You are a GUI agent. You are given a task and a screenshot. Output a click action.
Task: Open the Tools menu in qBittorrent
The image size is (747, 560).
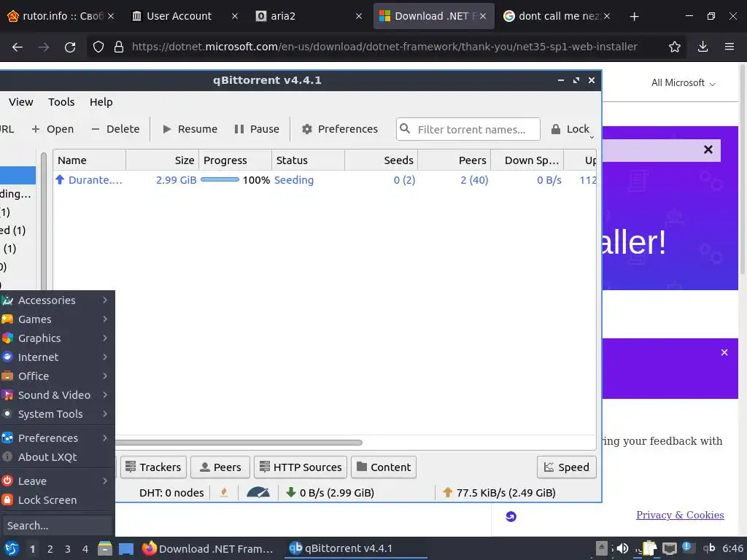point(61,102)
